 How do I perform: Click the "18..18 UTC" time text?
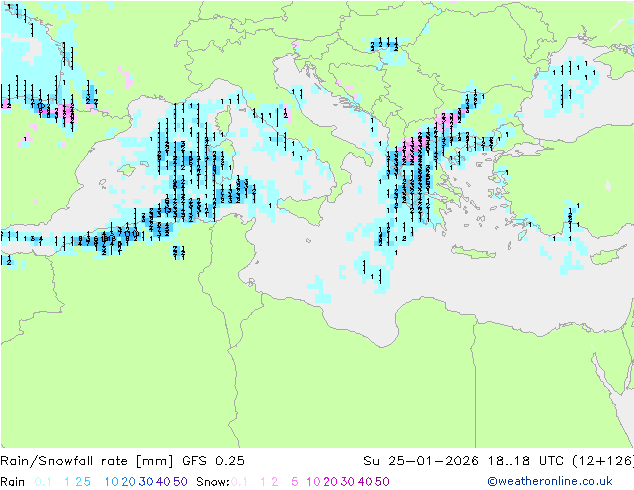click(525, 461)
